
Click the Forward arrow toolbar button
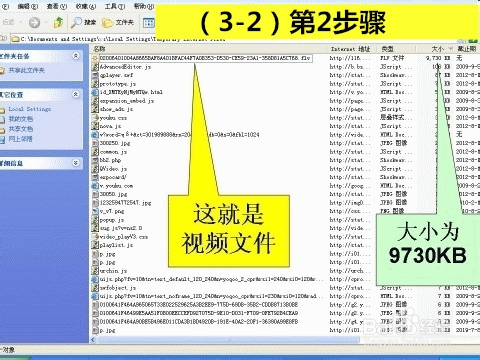coord(34,22)
